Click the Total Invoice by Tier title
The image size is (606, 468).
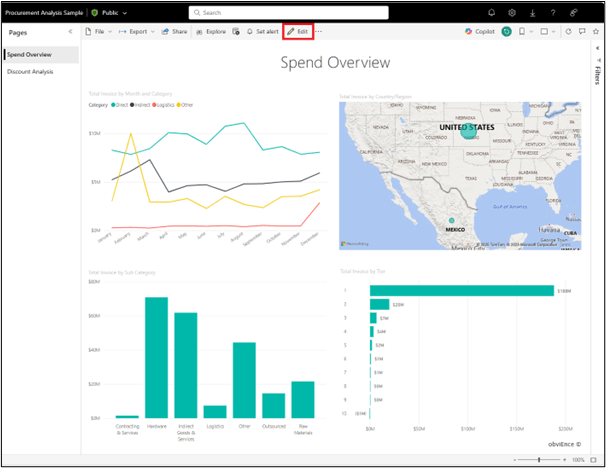(363, 271)
